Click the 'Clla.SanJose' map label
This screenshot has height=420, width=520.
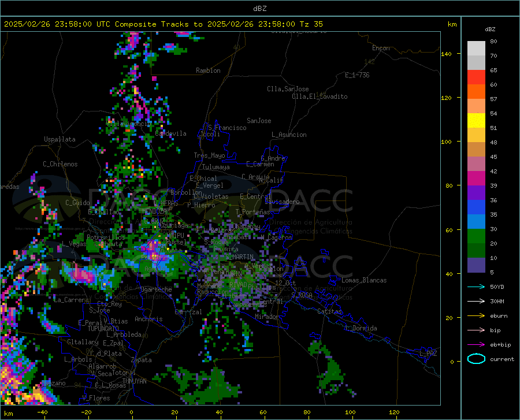point(288,89)
